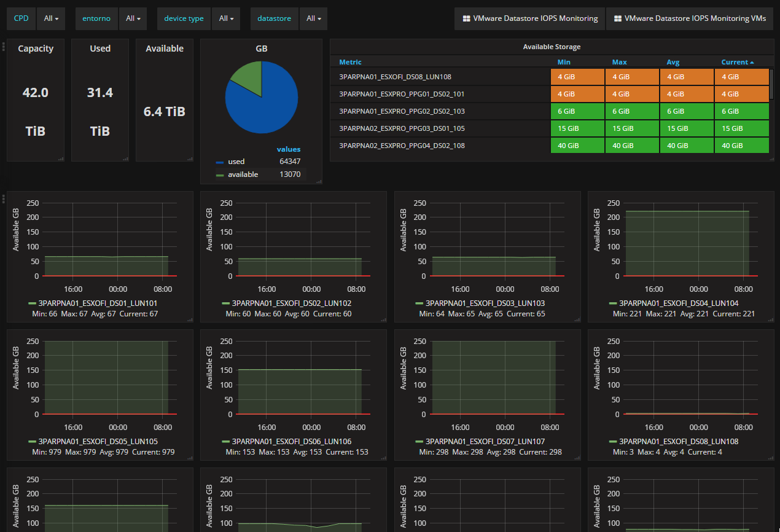Open VMware Datastore IOPS Monitoring VMs link
This screenshot has width=780, height=532.
[x=690, y=18]
